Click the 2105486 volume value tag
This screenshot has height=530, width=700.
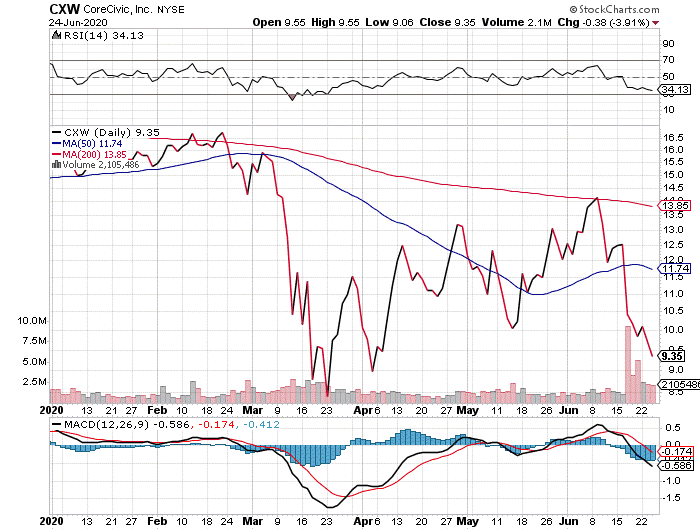point(676,384)
